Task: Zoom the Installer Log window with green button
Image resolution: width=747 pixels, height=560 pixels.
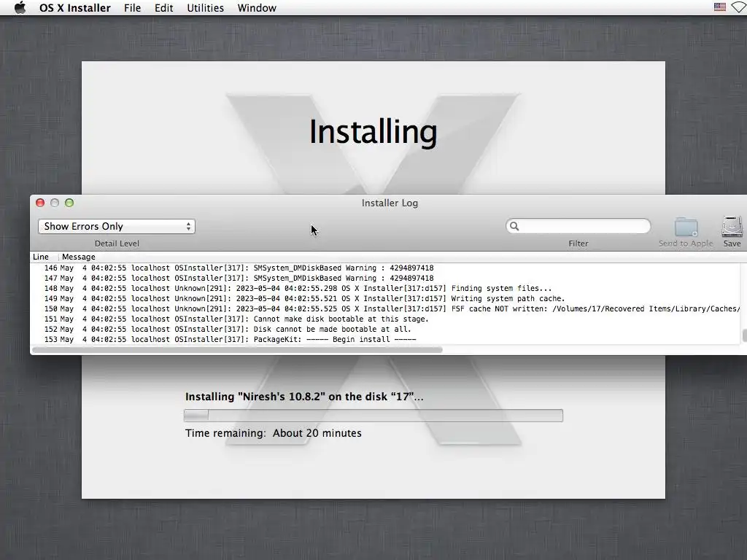Action: (x=69, y=203)
